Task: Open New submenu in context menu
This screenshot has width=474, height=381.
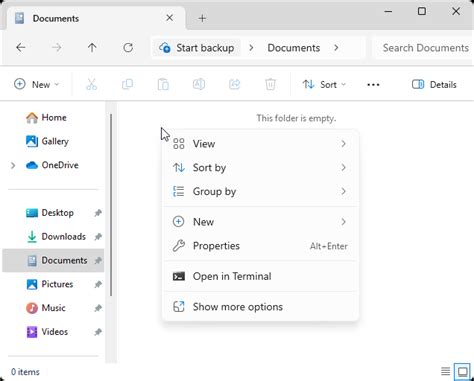Action: [x=260, y=222]
